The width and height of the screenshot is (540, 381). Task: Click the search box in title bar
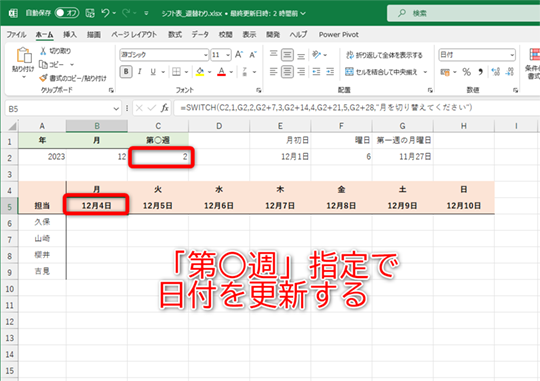[463, 13]
